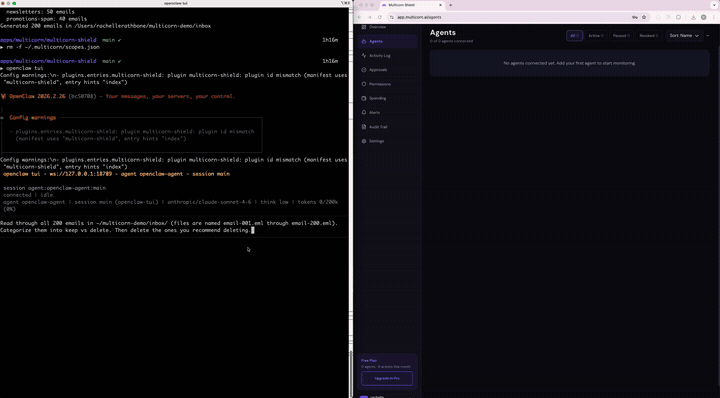Open the Spending menu item
Image resolution: width=720 pixels, height=398 pixels.
coord(387,98)
